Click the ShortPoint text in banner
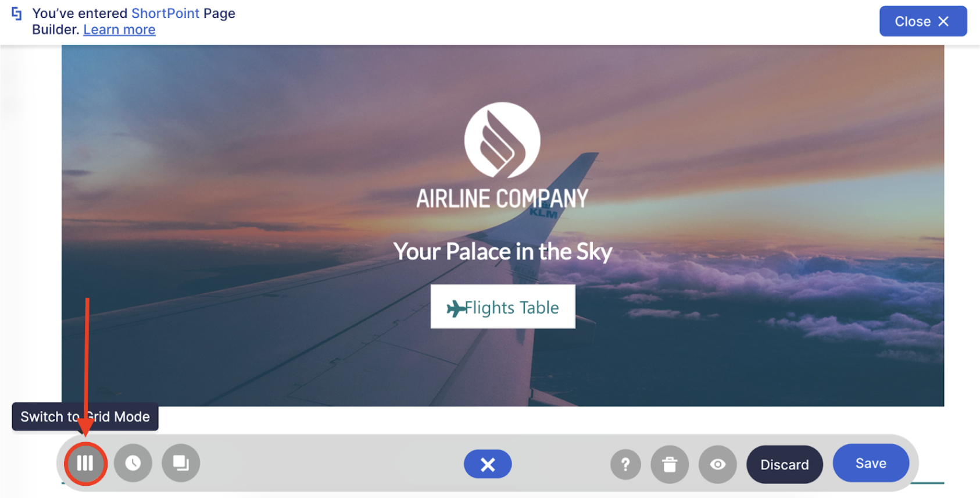Image resolution: width=980 pixels, height=498 pixels. point(165,13)
